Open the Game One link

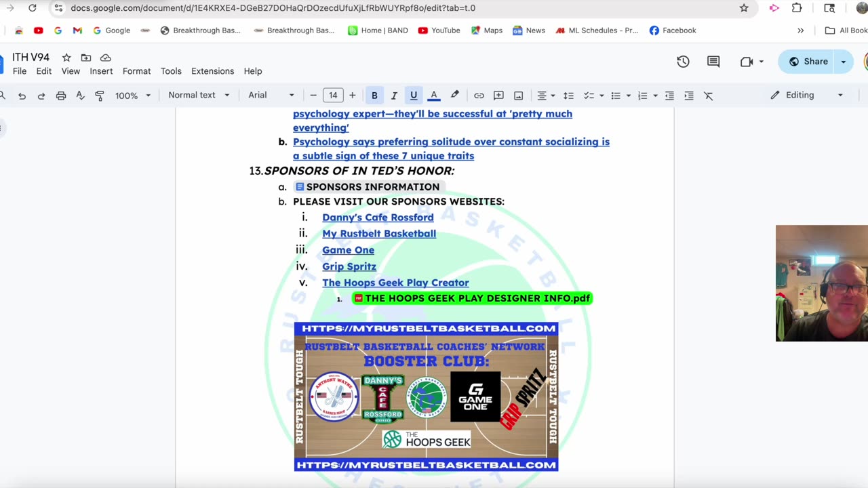tap(348, 250)
